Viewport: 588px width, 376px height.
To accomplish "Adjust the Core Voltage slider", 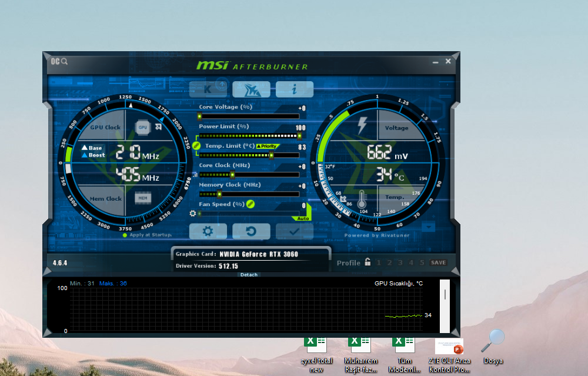I will [249, 117].
